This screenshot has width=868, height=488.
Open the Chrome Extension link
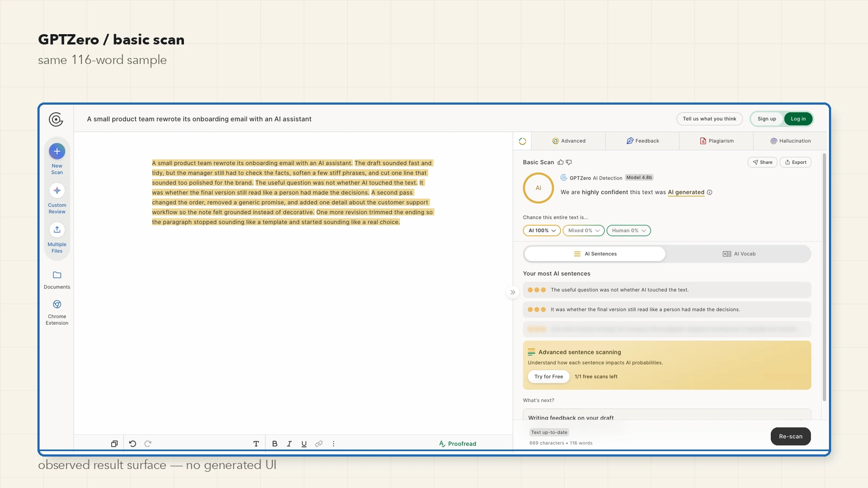[57, 312]
